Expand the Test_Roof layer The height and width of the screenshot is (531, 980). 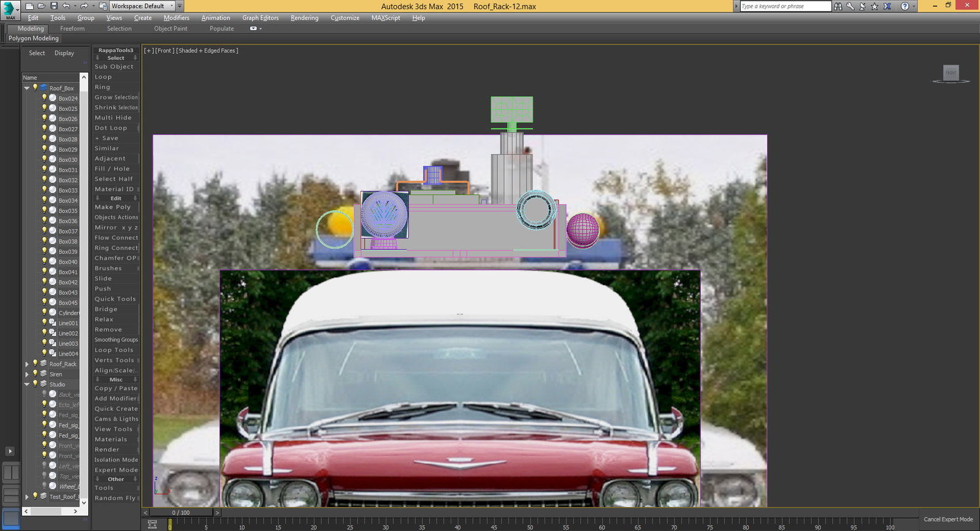point(27,497)
